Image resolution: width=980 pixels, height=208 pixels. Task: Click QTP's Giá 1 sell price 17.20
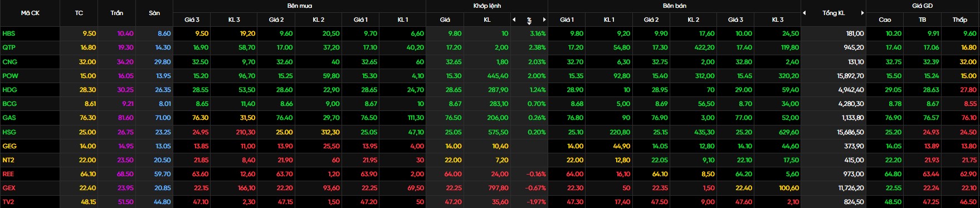coord(576,47)
